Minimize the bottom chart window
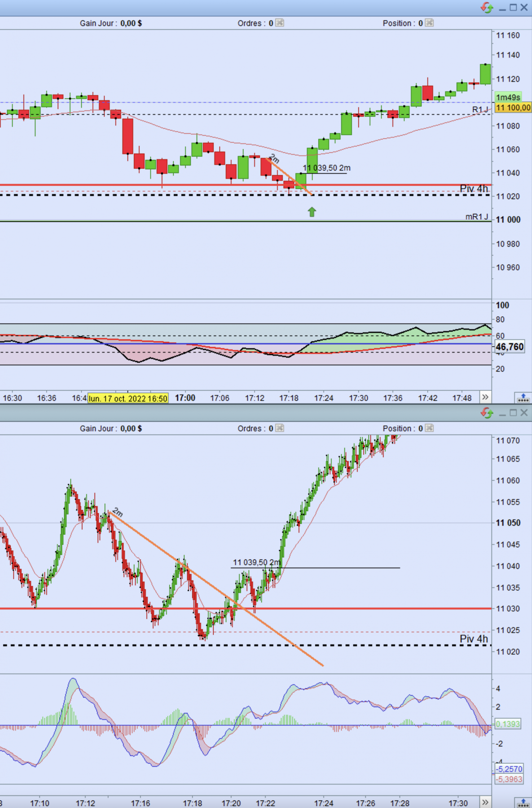532x808 pixels. click(x=502, y=413)
